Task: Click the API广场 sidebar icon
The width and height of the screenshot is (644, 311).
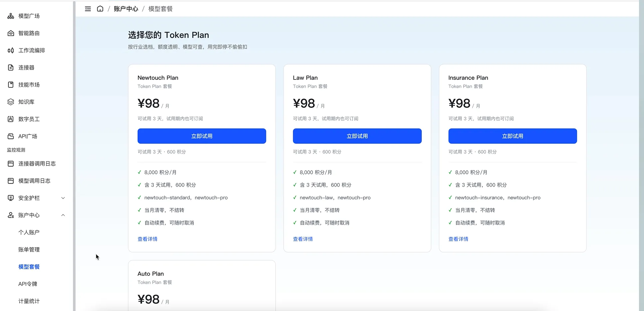Action: 11,136
